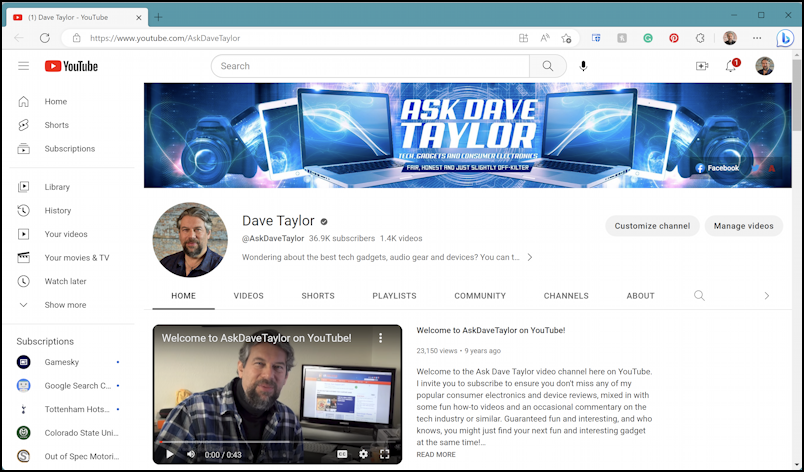Toggle closed captions on the video
This screenshot has height=472, width=804.
[342, 454]
